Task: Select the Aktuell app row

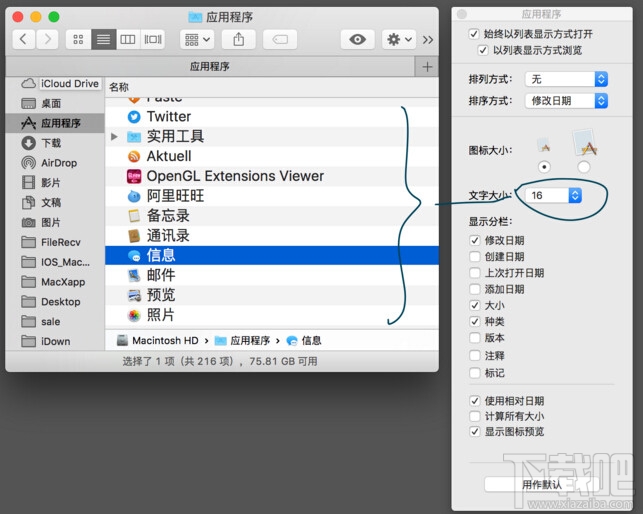Action: point(272,156)
